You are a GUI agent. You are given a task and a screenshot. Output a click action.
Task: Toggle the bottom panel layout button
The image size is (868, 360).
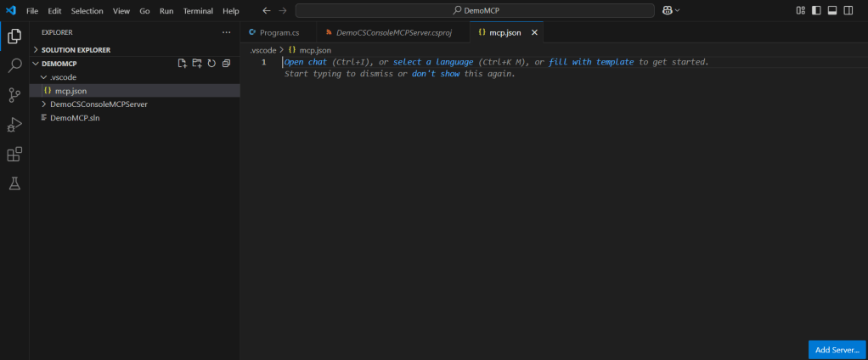point(831,10)
